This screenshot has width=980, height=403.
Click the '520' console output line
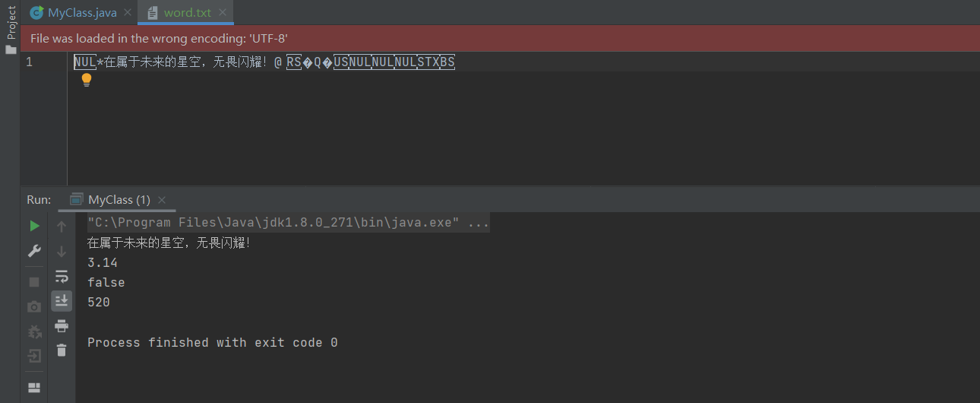[99, 302]
